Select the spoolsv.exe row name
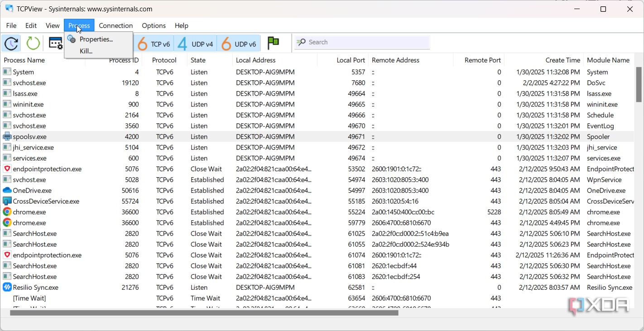Screen dimensions: 644x331 pos(29,136)
